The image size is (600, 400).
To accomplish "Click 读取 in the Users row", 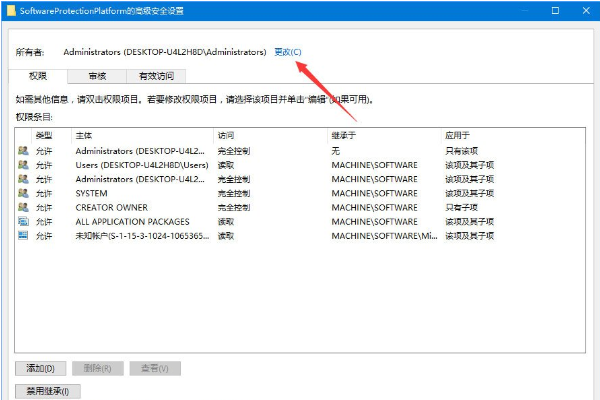I will click(226, 165).
